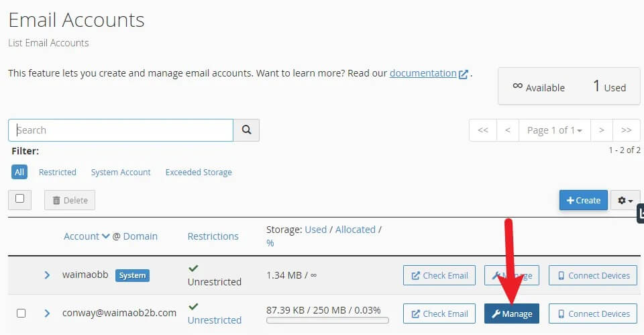Click the Delete button with trash icon
644x335 pixels.
tap(70, 200)
